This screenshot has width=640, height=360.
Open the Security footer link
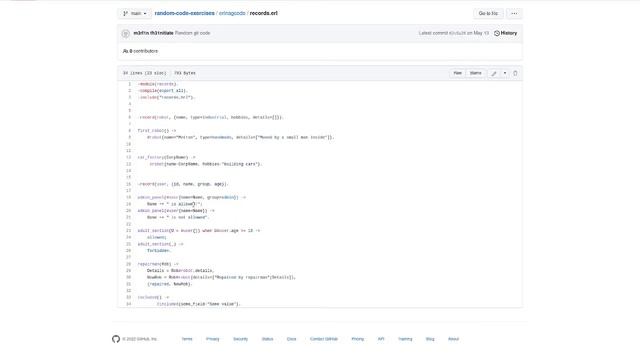point(240,339)
